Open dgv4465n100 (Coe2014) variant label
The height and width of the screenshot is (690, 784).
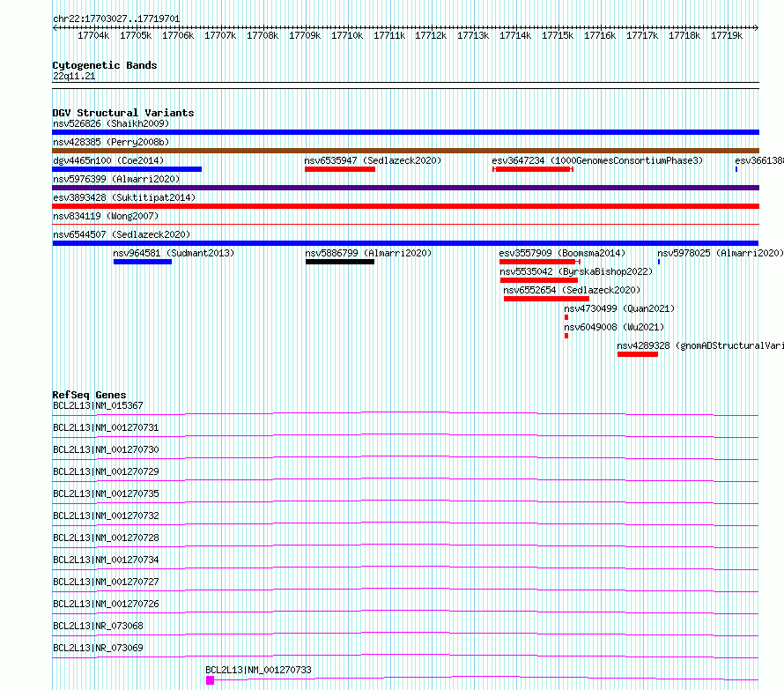click(108, 160)
